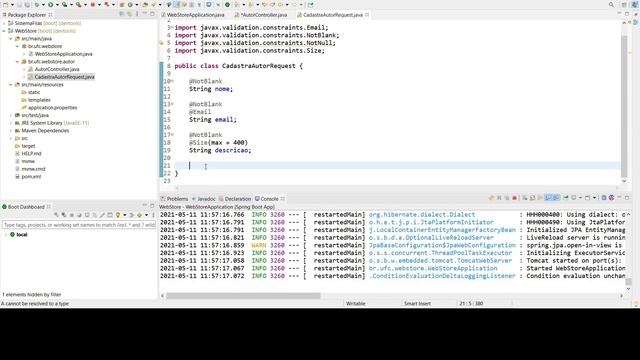
Task: Open the Open Console dropdown arrow
Action: (x=594, y=198)
